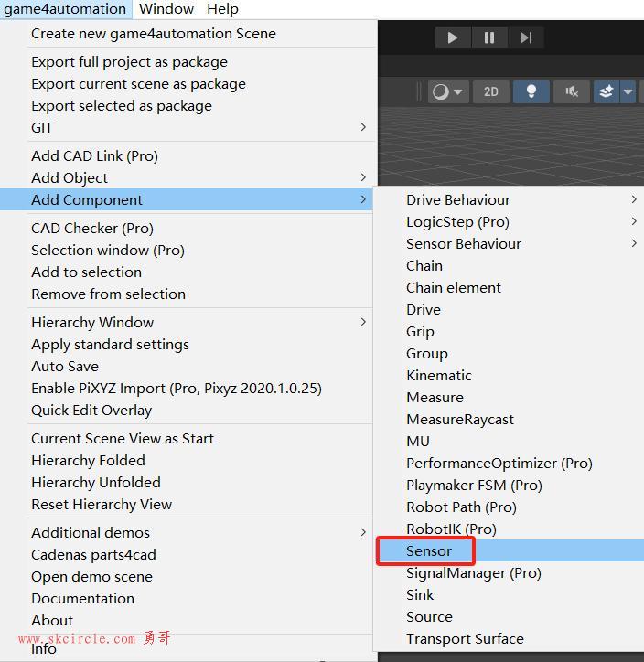Add the Measure component
This screenshot has width=644, height=662.
509,397
